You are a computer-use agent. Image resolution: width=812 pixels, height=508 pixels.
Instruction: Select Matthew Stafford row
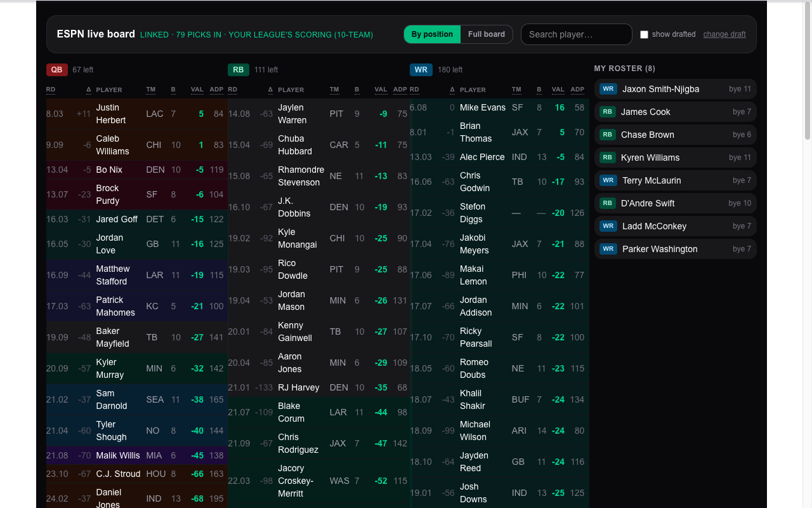(137, 275)
